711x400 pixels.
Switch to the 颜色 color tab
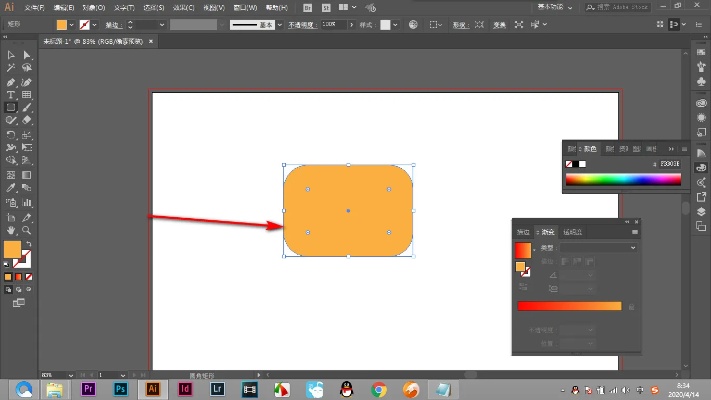[x=590, y=149]
